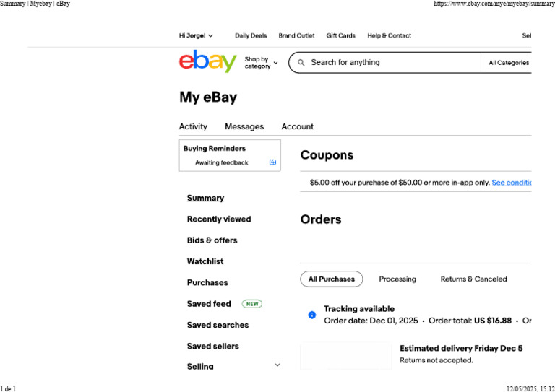The height and width of the screenshot is (392, 555).
Task: Click the NEW badge beside Saved feed
Action: pyautogui.click(x=252, y=304)
